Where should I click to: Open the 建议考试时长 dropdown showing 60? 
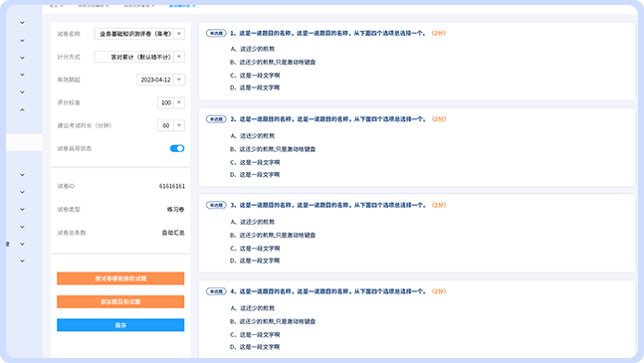pos(171,125)
